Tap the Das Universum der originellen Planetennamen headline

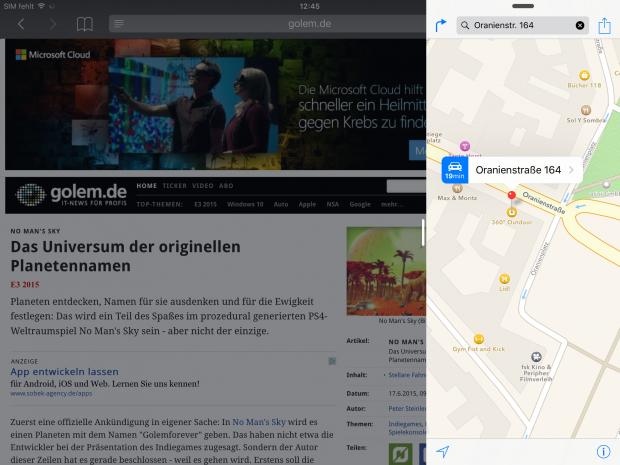pos(126,256)
